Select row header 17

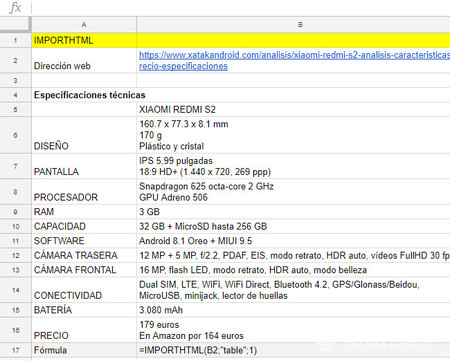[15, 350]
